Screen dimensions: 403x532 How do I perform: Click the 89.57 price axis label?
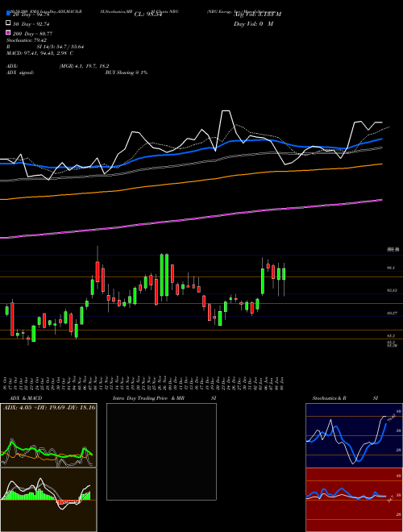pyautogui.click(x=392, y=314)
